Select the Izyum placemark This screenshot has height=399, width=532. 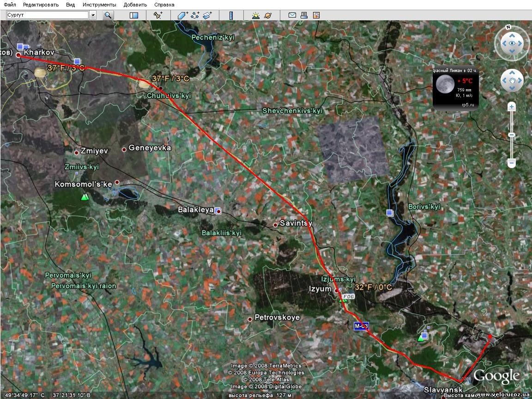(x=337, y=291)
